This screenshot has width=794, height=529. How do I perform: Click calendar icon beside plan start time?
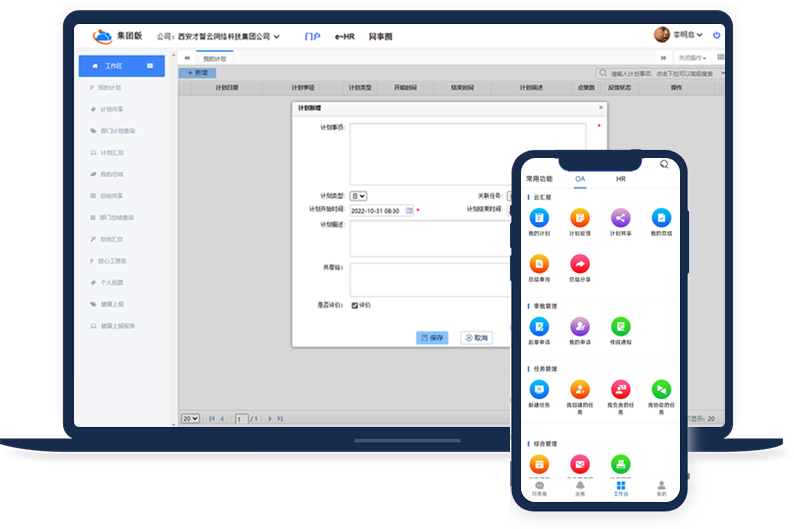point(408,210)
